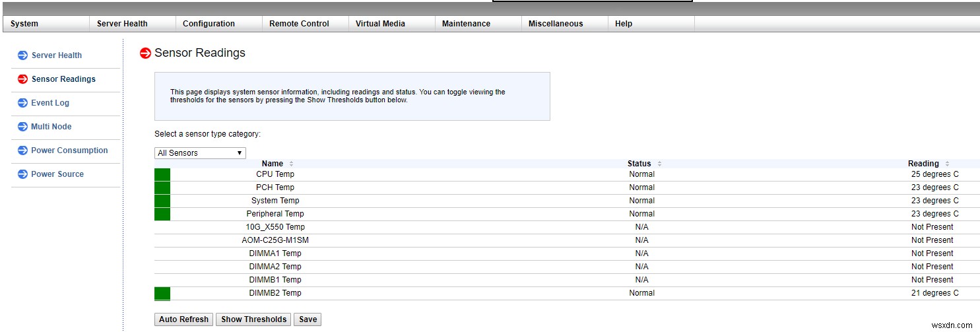
Task: Select the AOM-C25G-M1SM sensor name
Action: click(x=275, y=240)
